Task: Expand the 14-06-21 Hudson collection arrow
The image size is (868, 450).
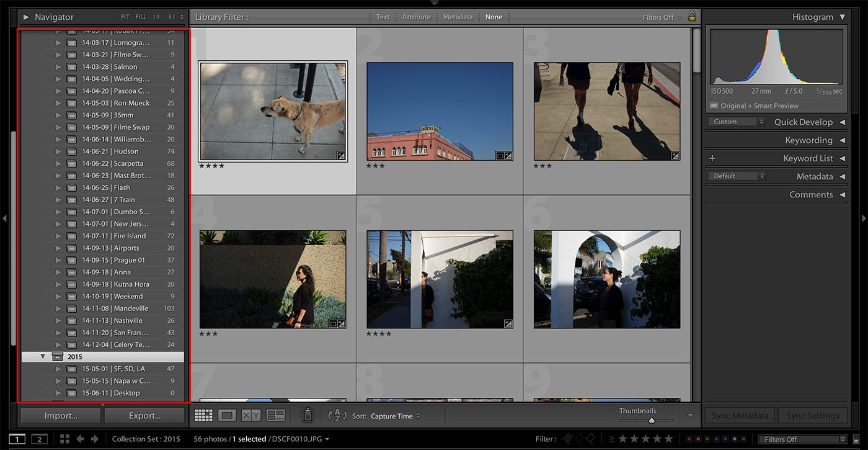Action: 58,151
